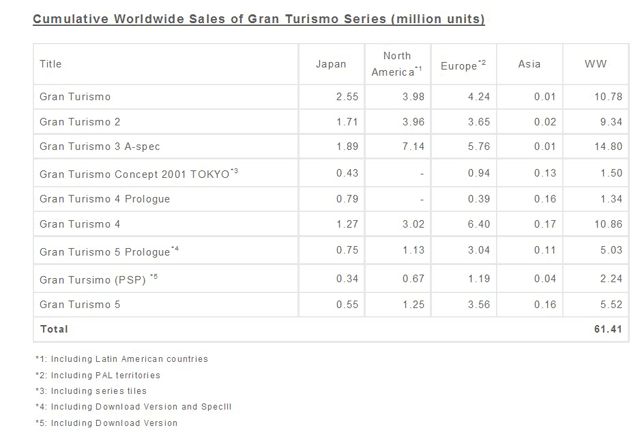This screenshot has height=443, width=640.
Task: Click WW value 5.52
Action: pyautogui.click(x=611, y=304)
